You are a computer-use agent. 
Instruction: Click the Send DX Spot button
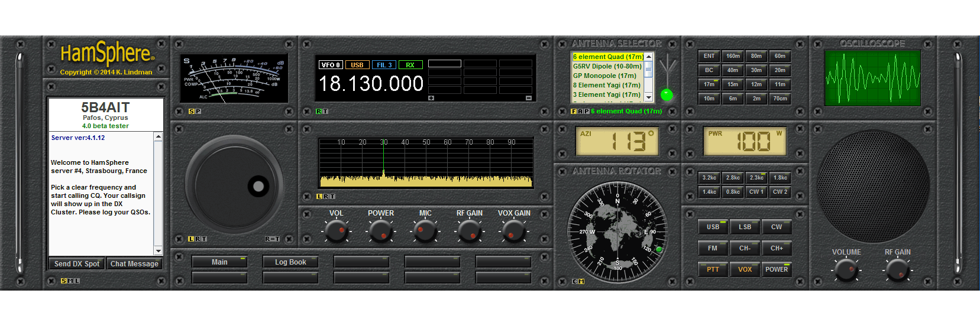tap(77, 264)
